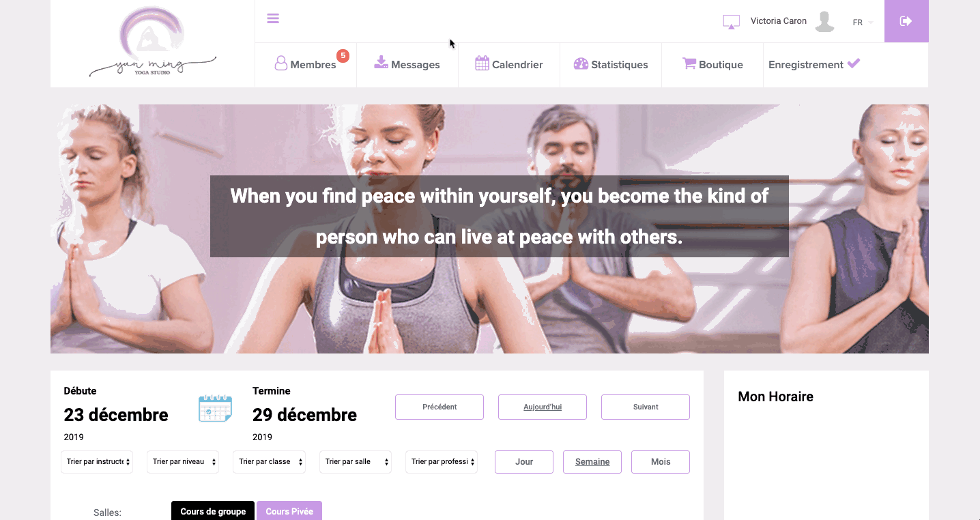Expand the FR language dropdown

pyautogui.click(x=863, y=23)
